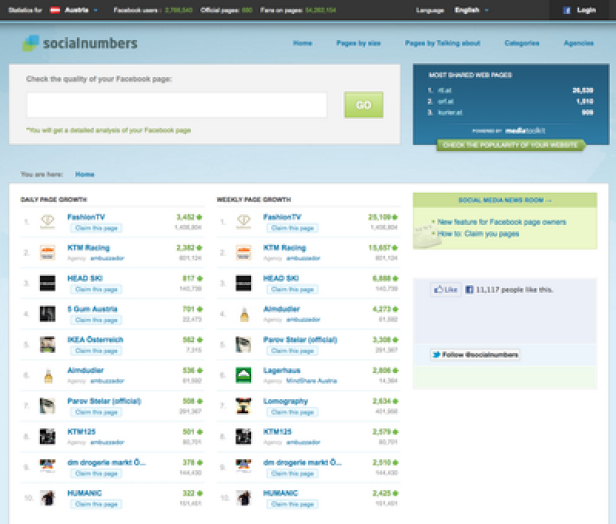616x524 pixels.
Task: Click KTM Racing icon in weekly growth
Action: click(244, 253)
